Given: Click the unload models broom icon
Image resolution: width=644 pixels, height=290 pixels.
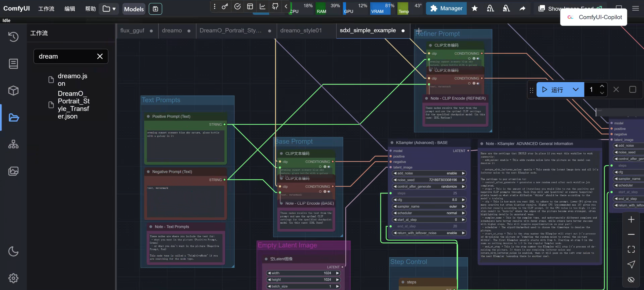Looking at the screenshot, I should point(491,9).
